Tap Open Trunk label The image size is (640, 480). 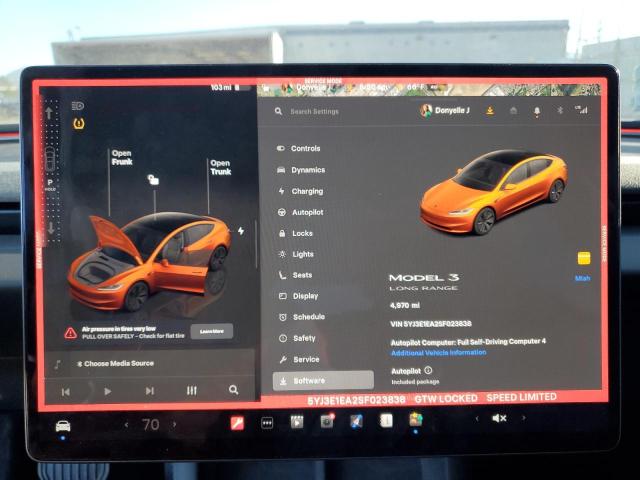tap(220, 167)
